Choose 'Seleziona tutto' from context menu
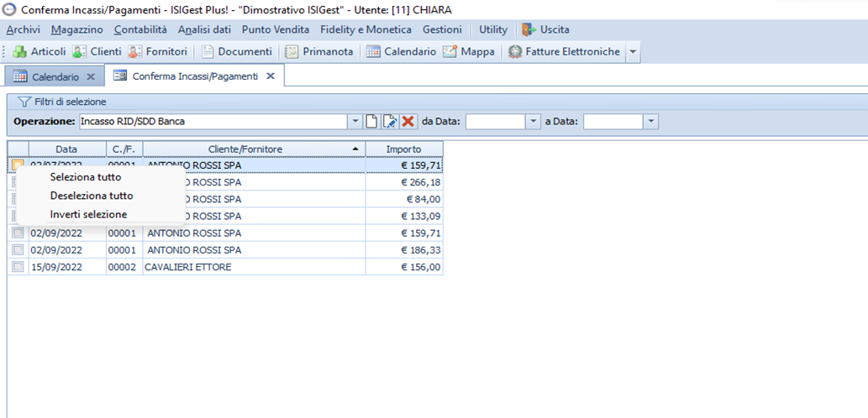Screen dimensions: 868x418 click(x=86, y=177)
